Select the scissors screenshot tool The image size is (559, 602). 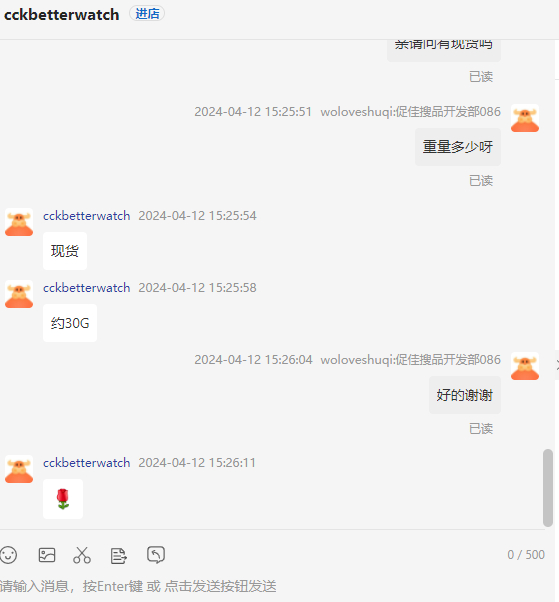tap(82, 555)
